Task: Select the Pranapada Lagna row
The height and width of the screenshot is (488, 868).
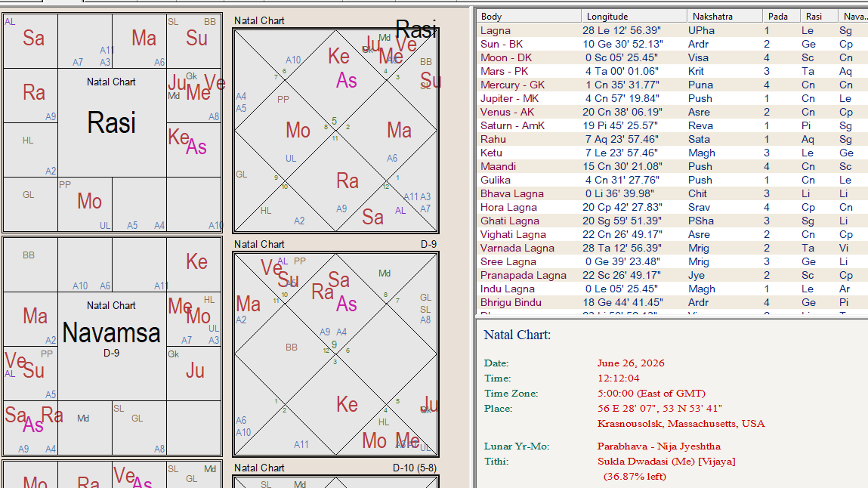Action: [x=672, y=276]
